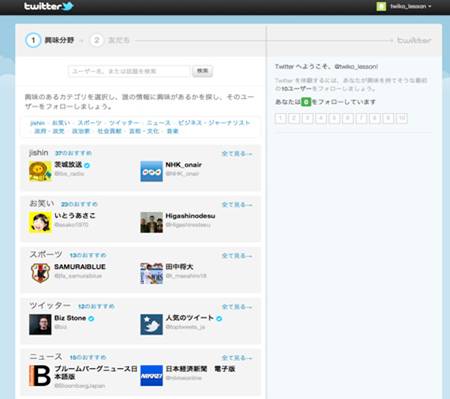Viewport: 450px width, 399px height.
Task: Open 茨城放送 profile name
Action: tap(68, 165)
